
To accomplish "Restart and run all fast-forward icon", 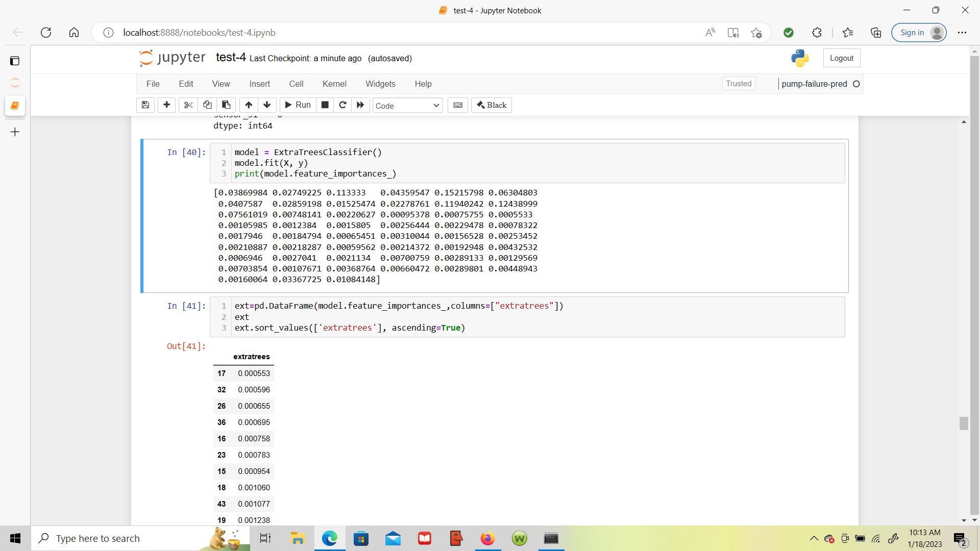I will pos(360,105).
